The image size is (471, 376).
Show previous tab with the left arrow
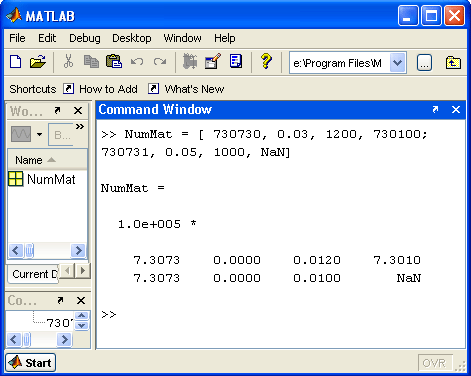pos(68,270)
